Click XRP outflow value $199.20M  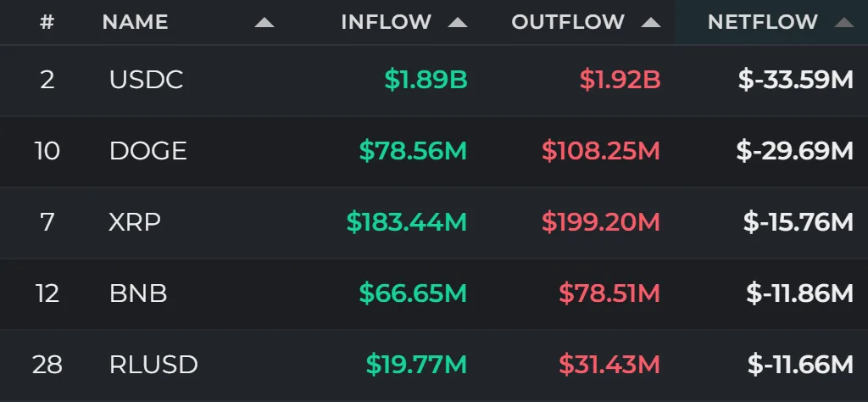[601, 222]
